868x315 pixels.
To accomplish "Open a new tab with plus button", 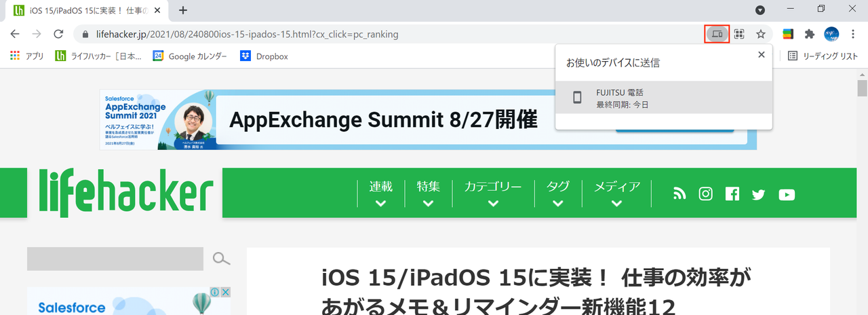I will pos(183,10).
